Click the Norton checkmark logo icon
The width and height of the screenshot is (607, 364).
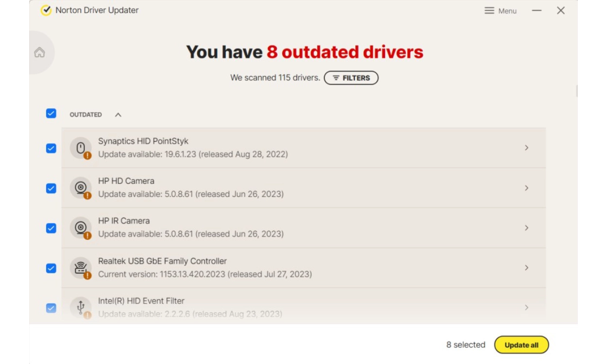tap(46, 10)
